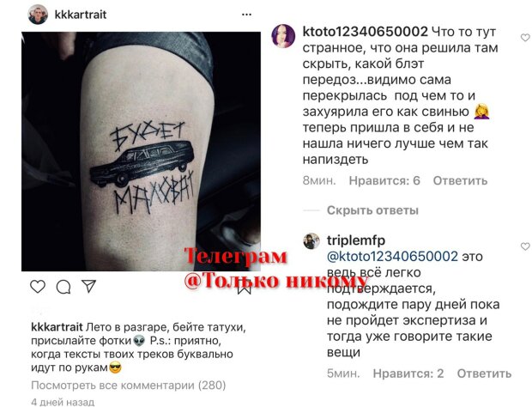
Task: Open kkkartrait profile avatar at top
Action: (x=38, y=15)
